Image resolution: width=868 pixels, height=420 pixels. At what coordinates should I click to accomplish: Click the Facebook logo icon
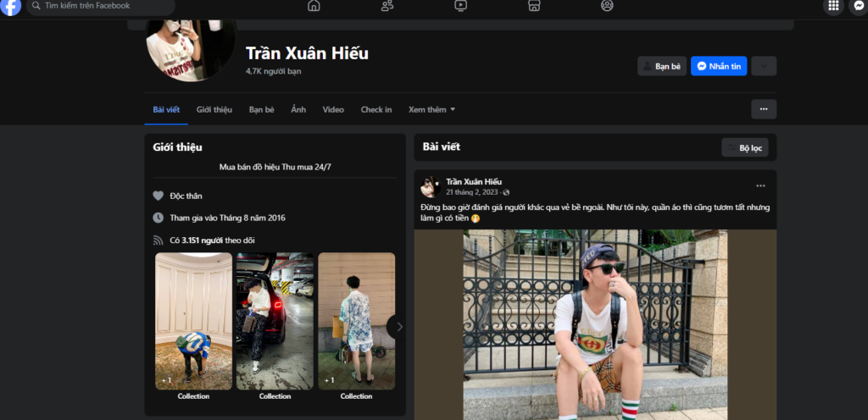(x=11, y=7)
